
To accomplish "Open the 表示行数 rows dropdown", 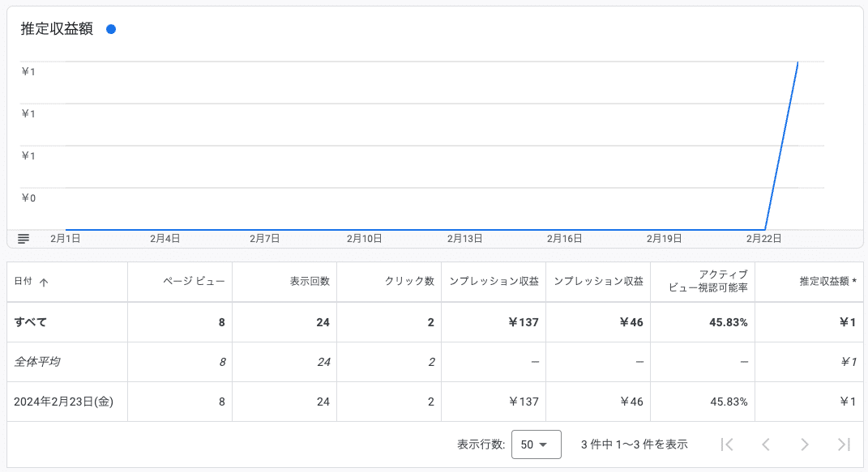I will (536, 444).
